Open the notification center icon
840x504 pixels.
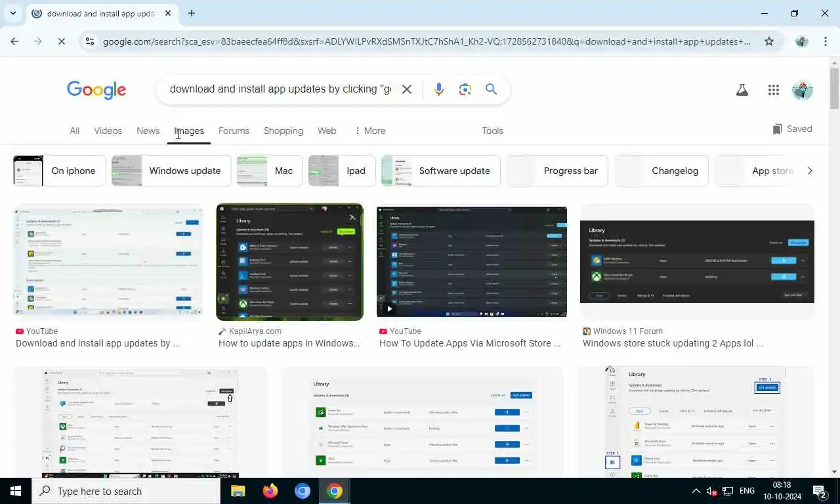point(820,491)
